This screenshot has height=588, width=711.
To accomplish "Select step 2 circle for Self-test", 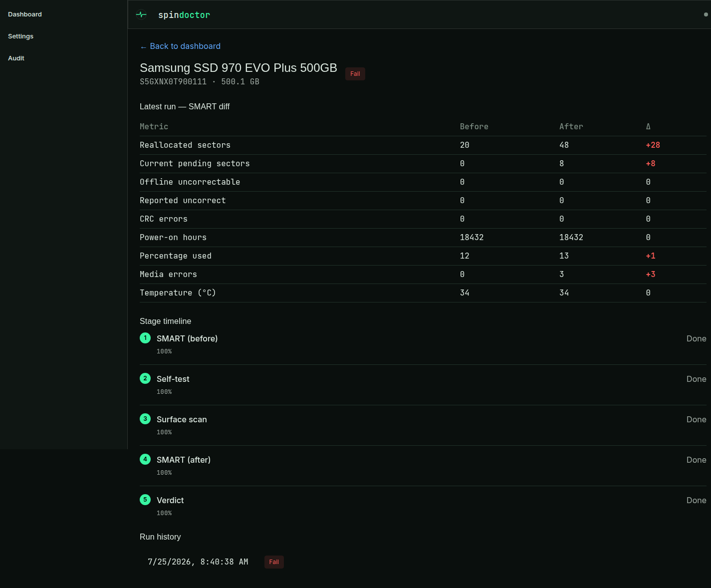I will click(145, 378).
